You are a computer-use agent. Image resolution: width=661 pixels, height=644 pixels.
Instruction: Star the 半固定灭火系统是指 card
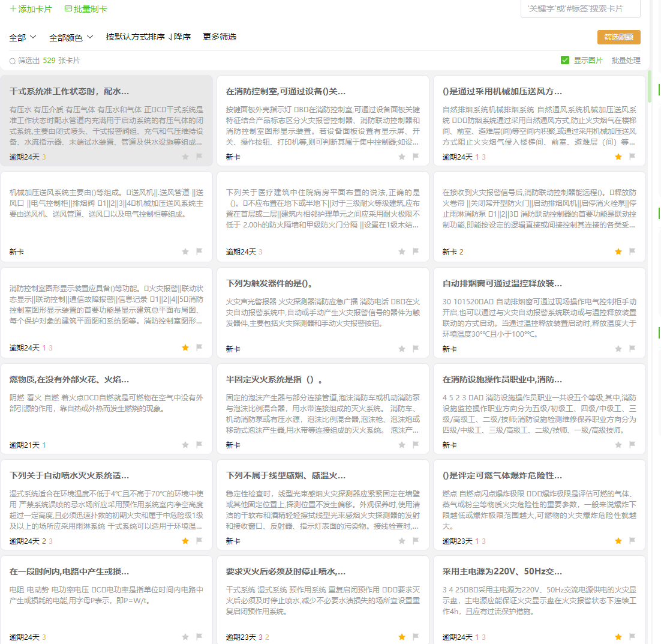click(402, 445)
